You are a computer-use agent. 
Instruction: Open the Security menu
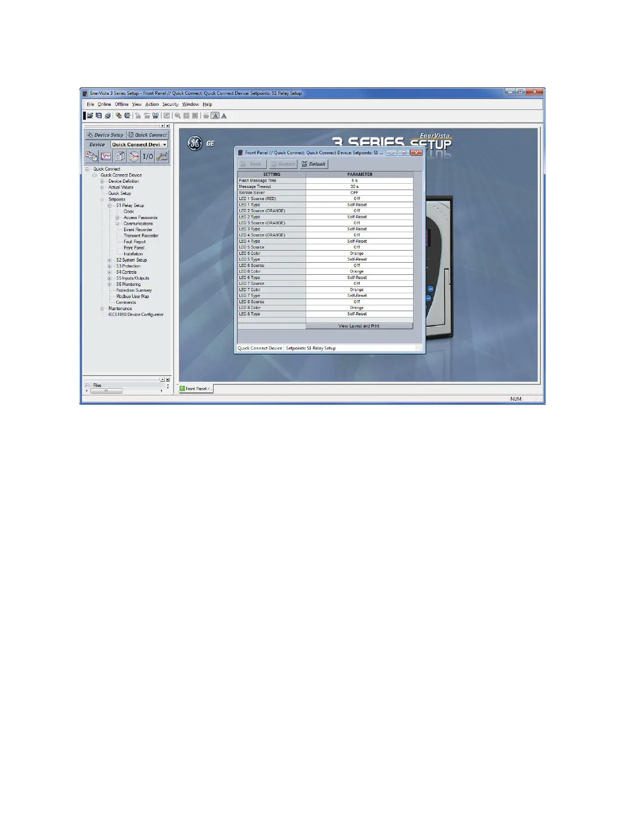coord(170,104)
